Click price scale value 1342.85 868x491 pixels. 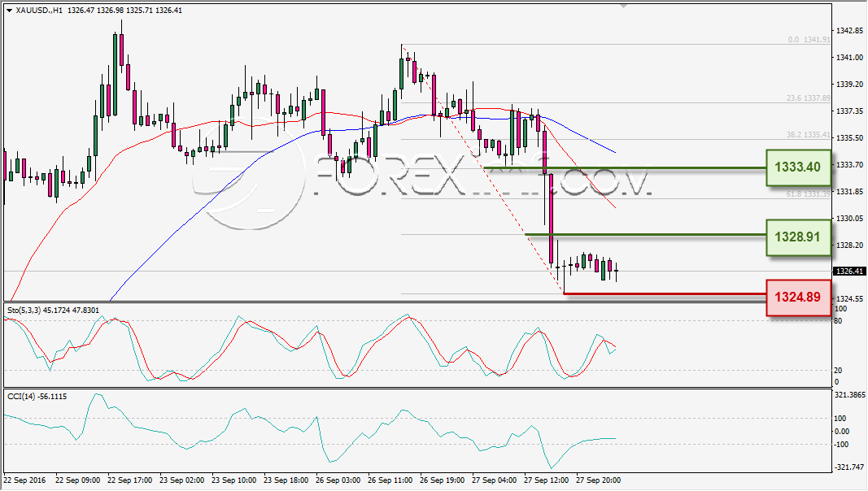[850, 30]
